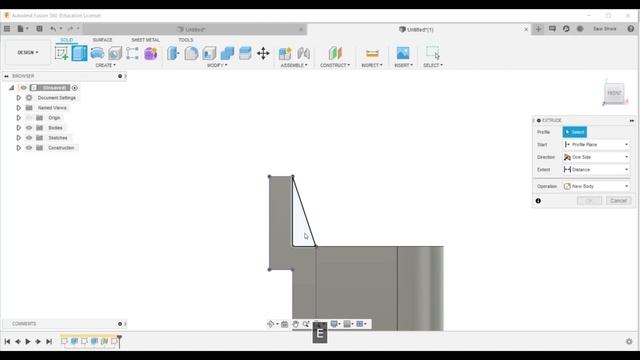
Task: Expand the Bodies tree node
Action: [x=18, y=128]
